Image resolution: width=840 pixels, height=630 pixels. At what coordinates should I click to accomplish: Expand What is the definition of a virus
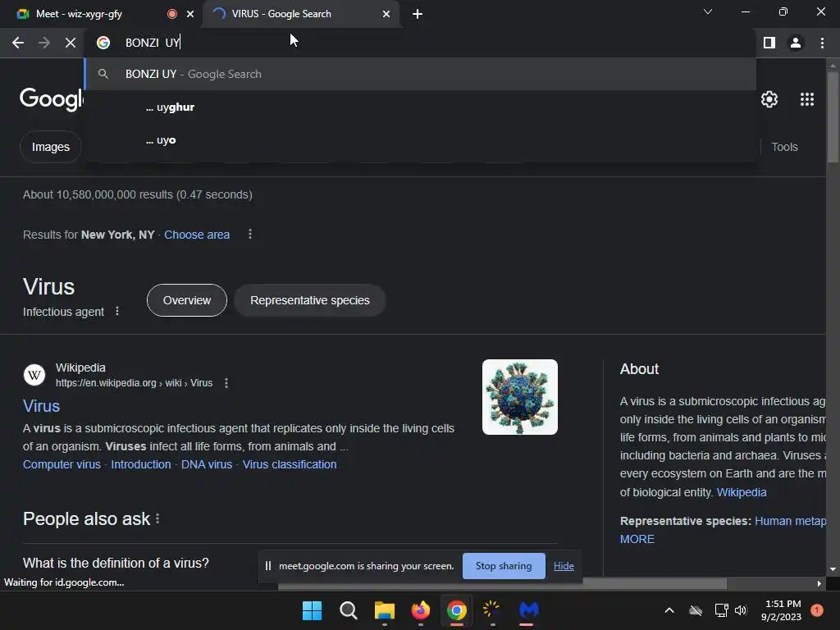pyautogui.click(x=116, y=563)
